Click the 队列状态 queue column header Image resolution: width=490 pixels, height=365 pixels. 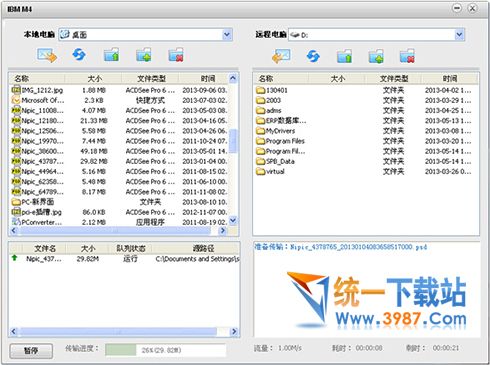coord(130,248)
